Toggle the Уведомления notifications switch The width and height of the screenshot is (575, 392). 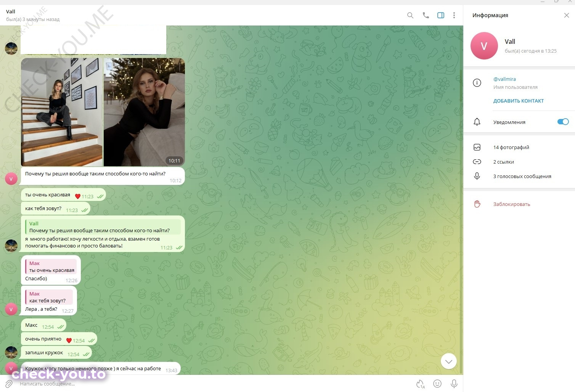click(563, 122)
